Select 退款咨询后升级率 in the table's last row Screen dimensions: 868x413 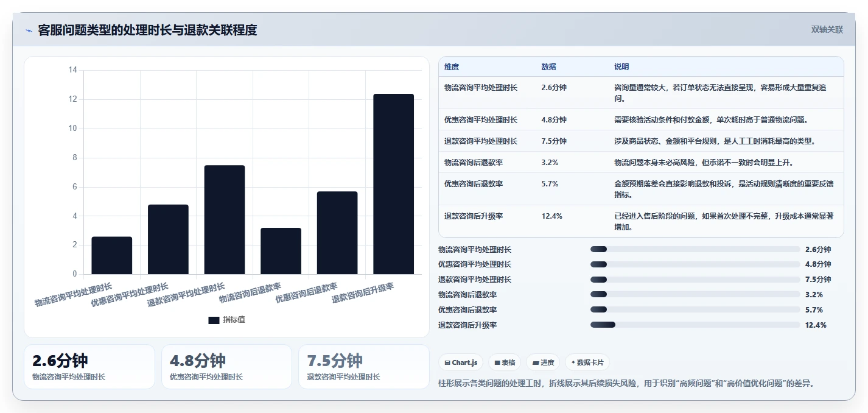click(474, 216)
